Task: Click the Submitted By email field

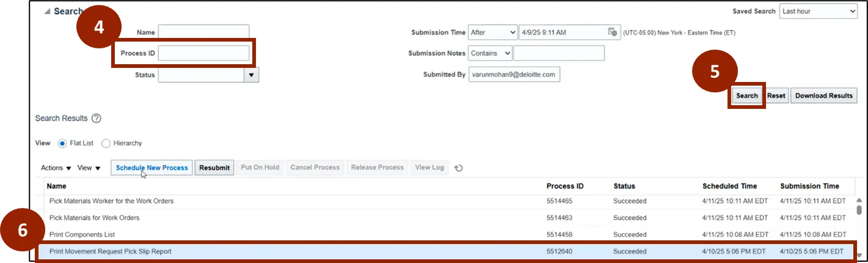Action: click(514, 75)
